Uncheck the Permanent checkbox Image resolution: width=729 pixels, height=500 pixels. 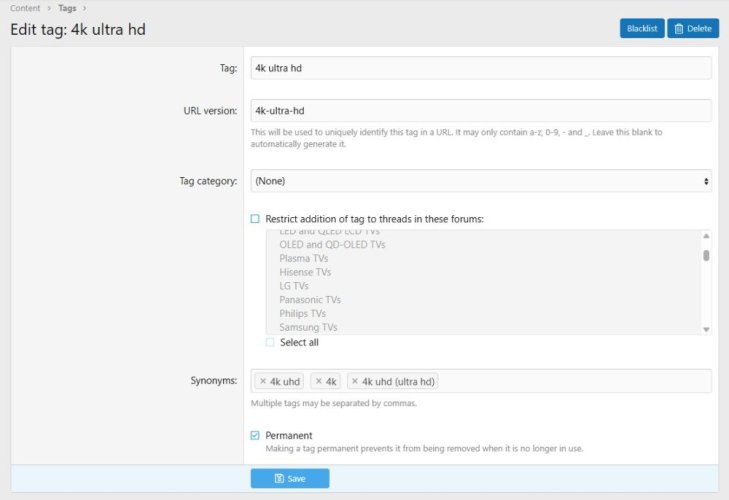pos(255,435)
